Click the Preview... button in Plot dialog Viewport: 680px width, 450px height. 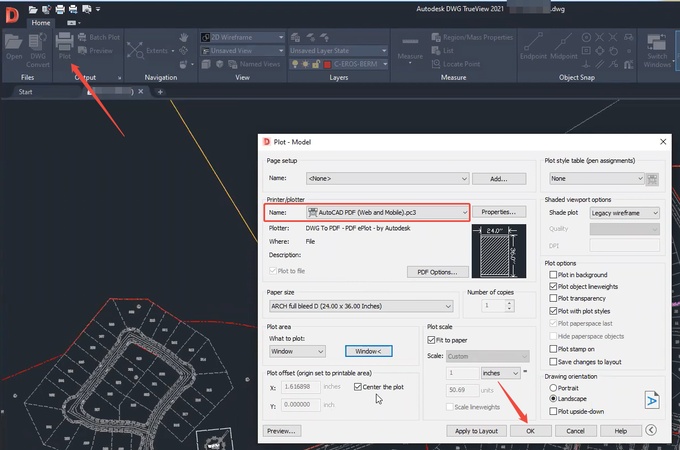281,431
